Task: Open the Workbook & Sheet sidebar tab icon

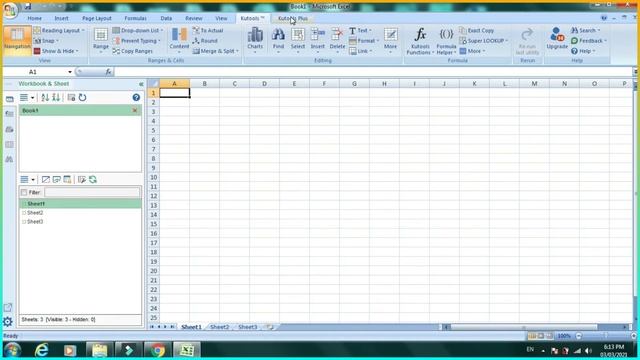Action: pos(9,99)
